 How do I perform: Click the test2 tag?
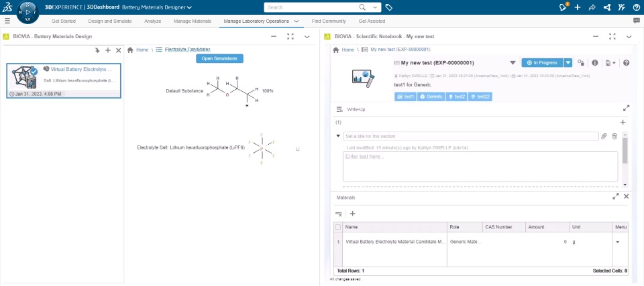point(456,97)
